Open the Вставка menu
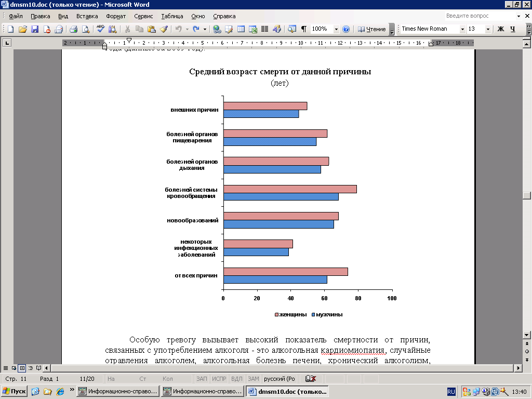Image resolution: width=532 pixels, height=399 pixels. coord(87,16)
